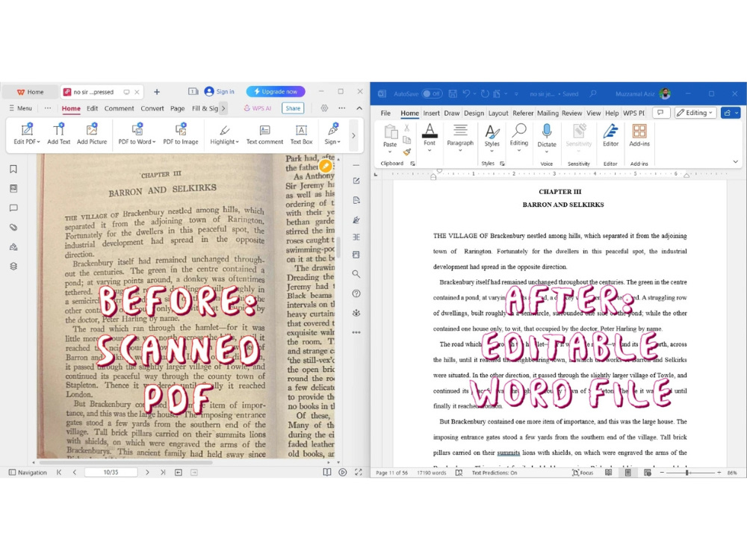
Task: Click Share button in WPS
Action: (x=293, y=108)
